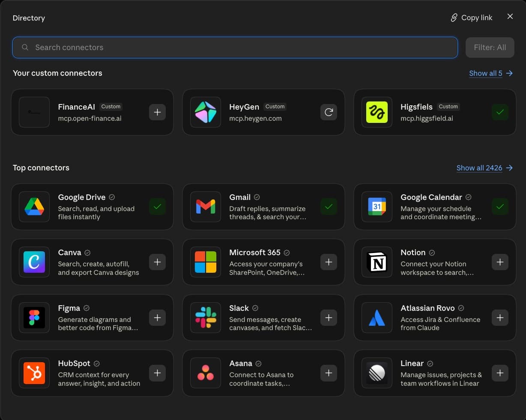
Task: Click the HeyGen connector logo
Action: 206,112
